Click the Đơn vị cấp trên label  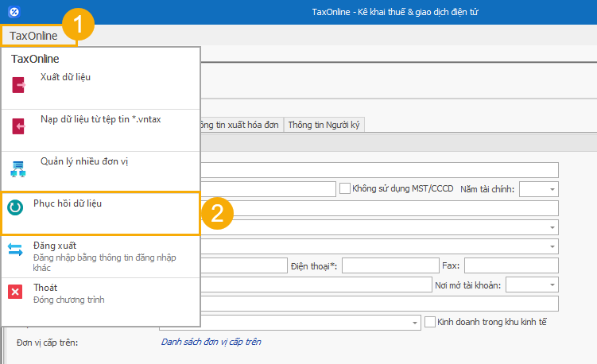[47, 343]
